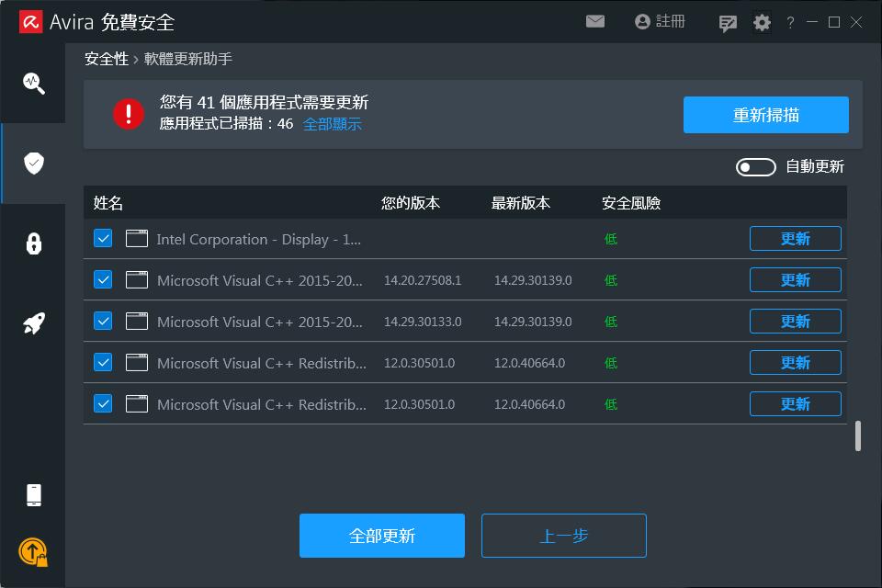Screen dimensions: 882x588
Task: Open the Status scan sidebar icon
Action: click(34, 84)
